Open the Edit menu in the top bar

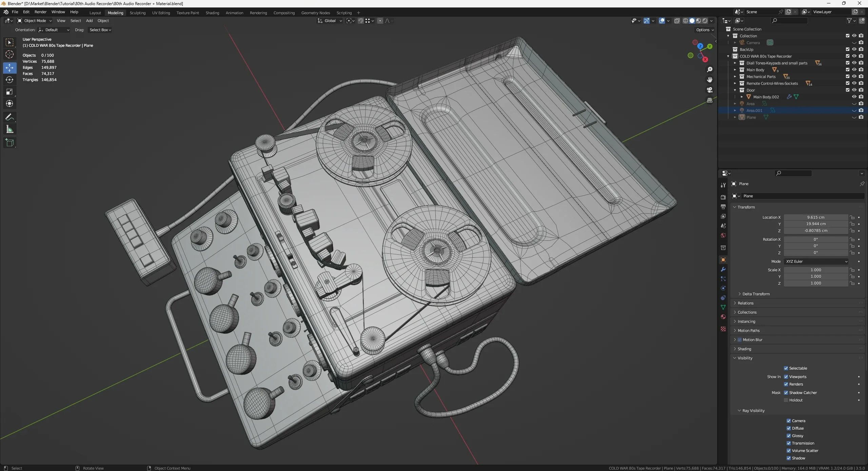(x=26, y=12)
